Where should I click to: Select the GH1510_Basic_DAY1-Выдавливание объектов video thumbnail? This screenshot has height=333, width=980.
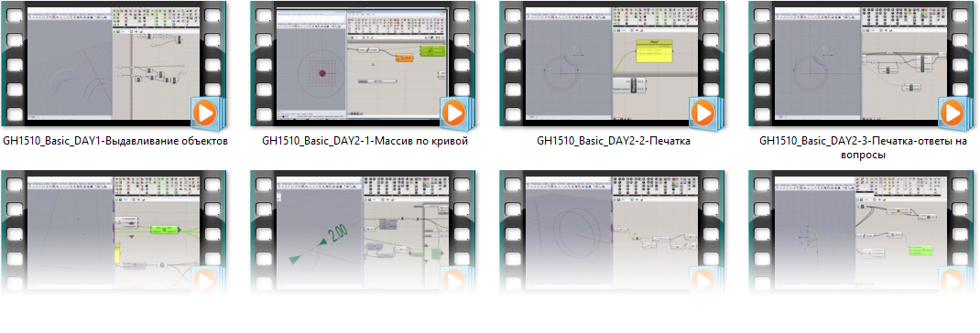point(114,64)
